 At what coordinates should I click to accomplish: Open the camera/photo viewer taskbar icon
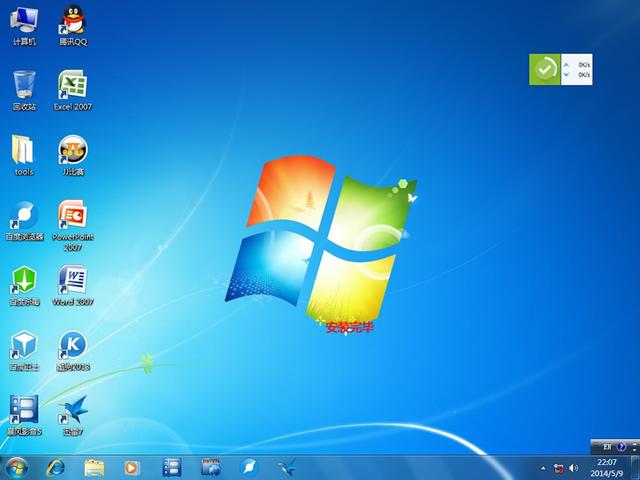[211, 468]
